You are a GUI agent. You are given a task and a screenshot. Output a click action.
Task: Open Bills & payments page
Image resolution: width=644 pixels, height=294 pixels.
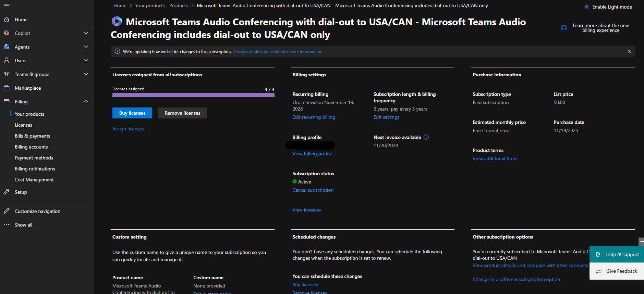pos(32,136)
